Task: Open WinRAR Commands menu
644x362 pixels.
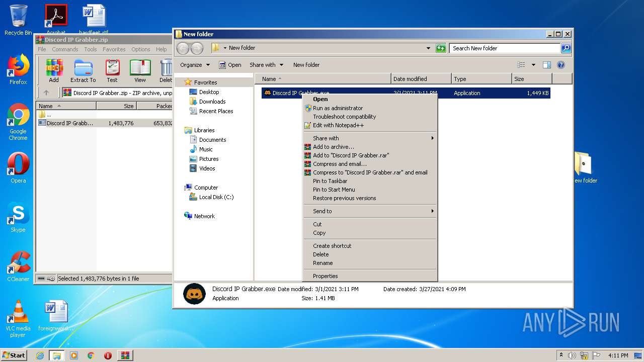Action: 65,49
